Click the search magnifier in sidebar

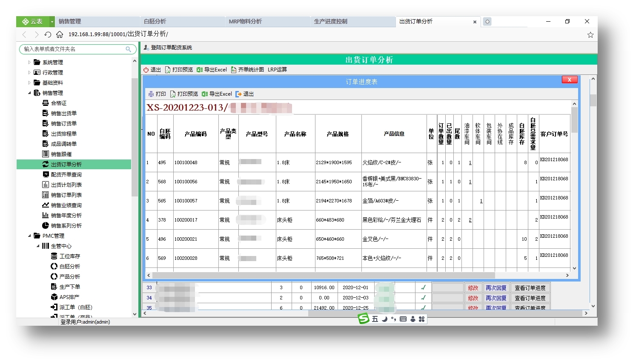point(128,49)
